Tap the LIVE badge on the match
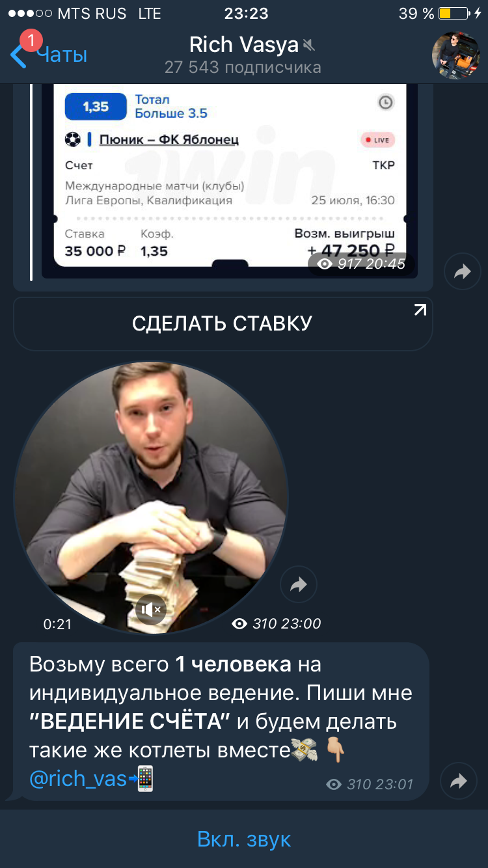488x868 pixels. pyautogui.click(x=378, y=140)
